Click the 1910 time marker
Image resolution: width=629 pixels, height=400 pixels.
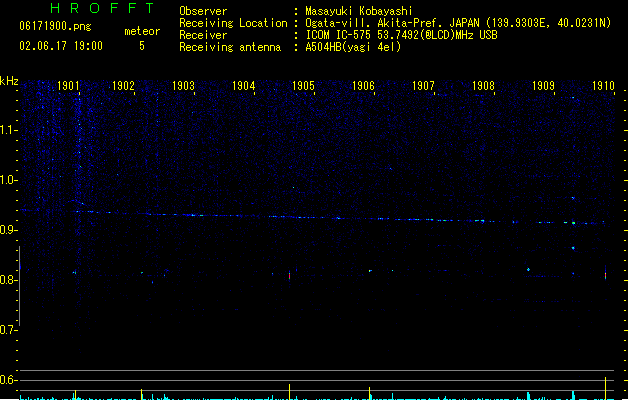pos(603,86)
